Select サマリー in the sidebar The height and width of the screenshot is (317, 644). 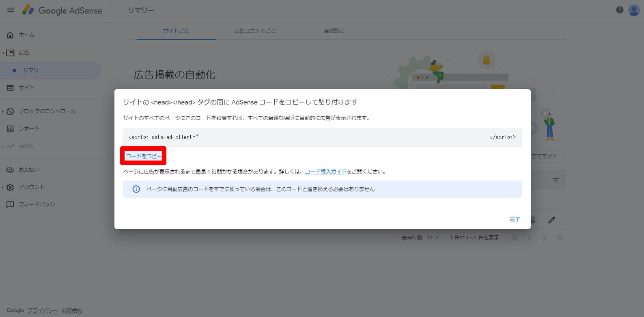(x=50, y=70)
